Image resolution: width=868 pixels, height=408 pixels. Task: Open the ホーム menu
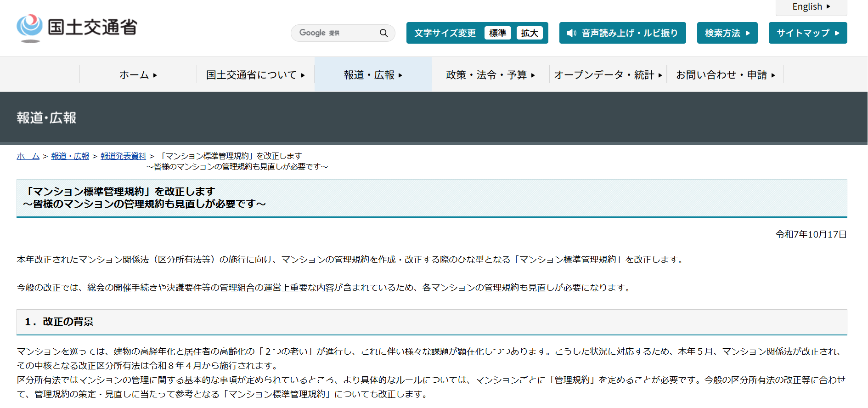click(x=138, y=75)
